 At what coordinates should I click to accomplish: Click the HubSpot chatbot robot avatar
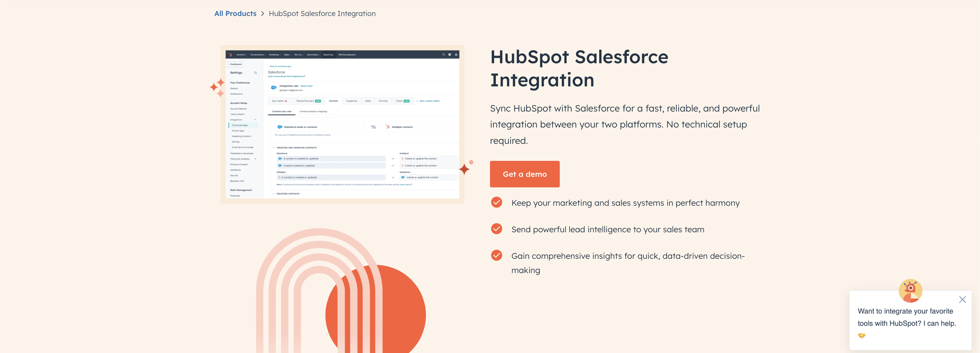click(910, 290)
